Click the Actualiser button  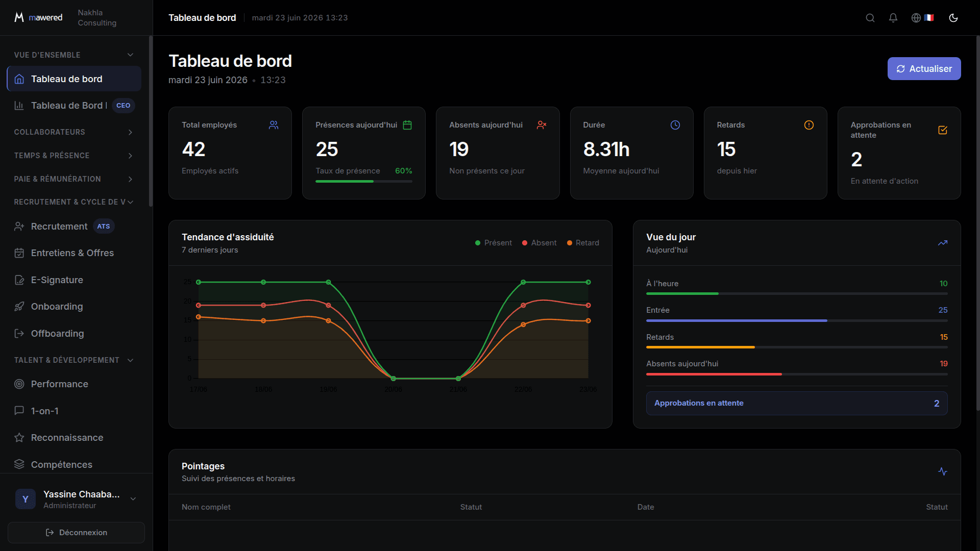pyautogui.click(x=924, y=69)
